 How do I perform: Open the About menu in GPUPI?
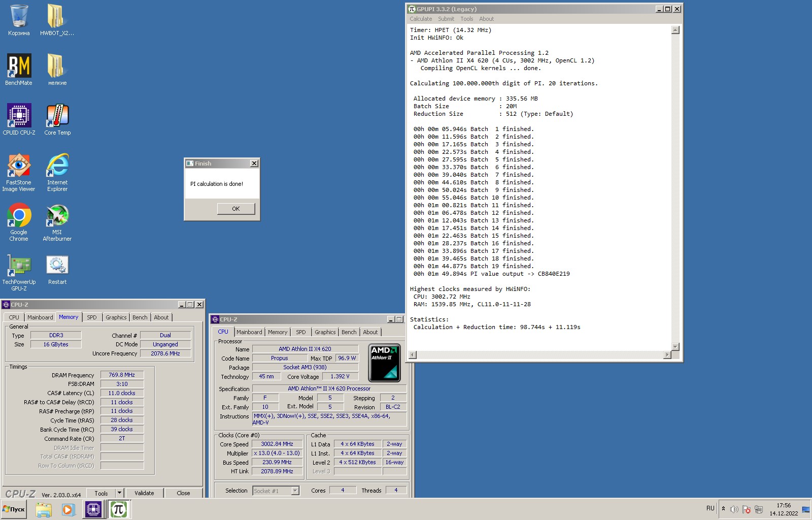486,19
